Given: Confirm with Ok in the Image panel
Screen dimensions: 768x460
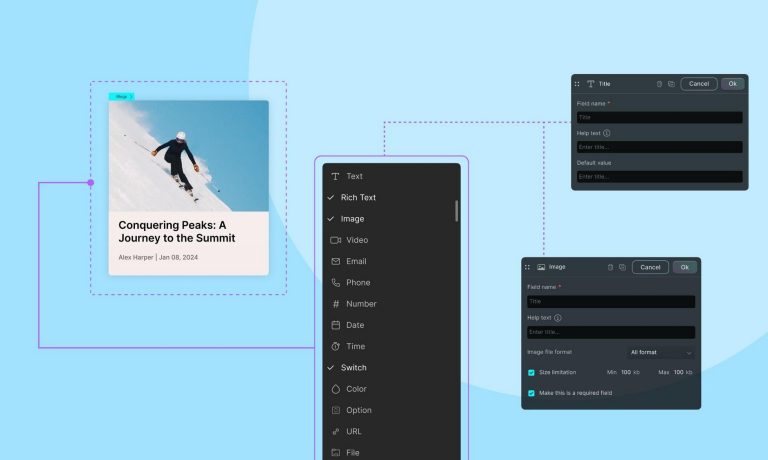Looking at the screenshot, I should [x=685, y=267].
